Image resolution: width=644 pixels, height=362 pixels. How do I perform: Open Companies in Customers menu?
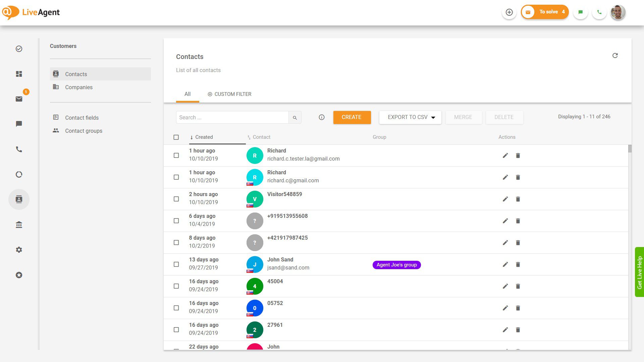(78, 87)
